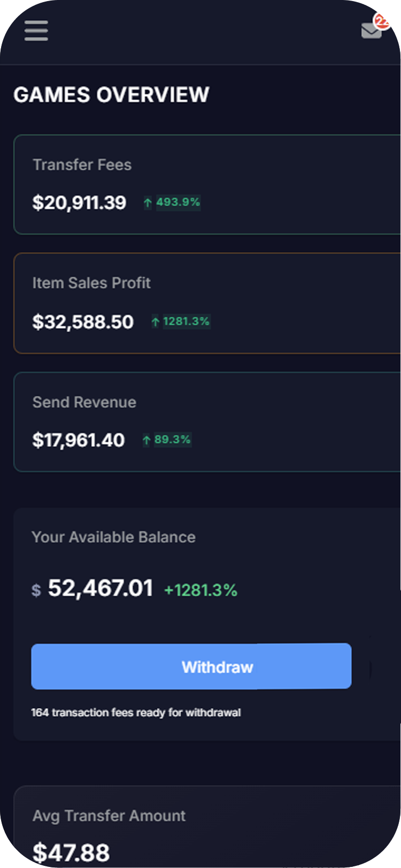The width and height of the screenshot is (401, 868).
Task: Click the GAMES OVERVIEW heading
Action: [x=111, y=95]
